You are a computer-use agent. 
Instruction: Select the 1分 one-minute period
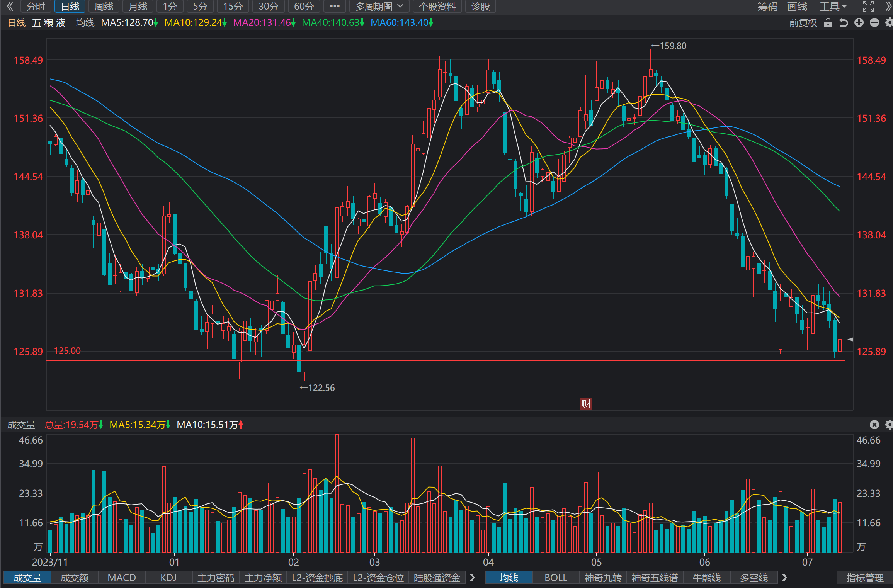[x=170, y=6]
